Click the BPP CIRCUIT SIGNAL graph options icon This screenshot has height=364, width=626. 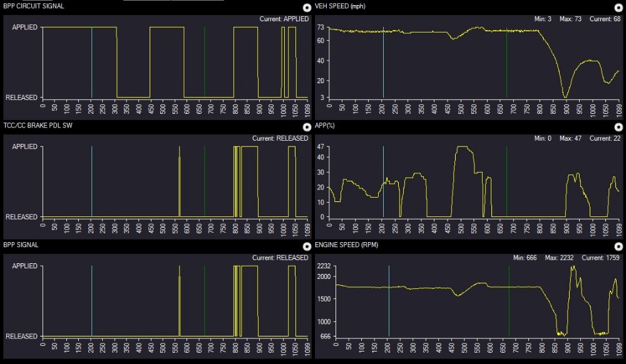(x=306, y=8)
